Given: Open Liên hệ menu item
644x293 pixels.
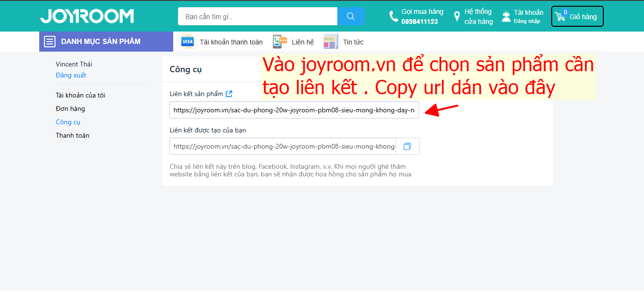Looking at the screenshot, I should (303, 42).
